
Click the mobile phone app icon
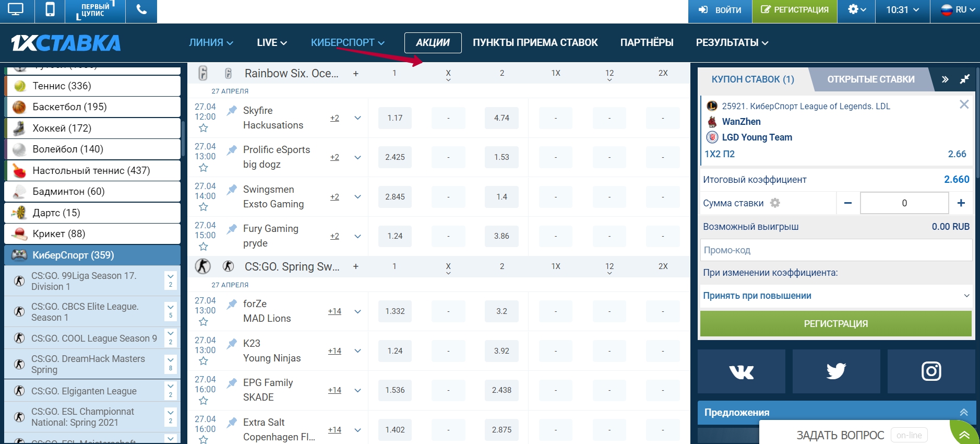pyautogui.click(x=50, y=10)
